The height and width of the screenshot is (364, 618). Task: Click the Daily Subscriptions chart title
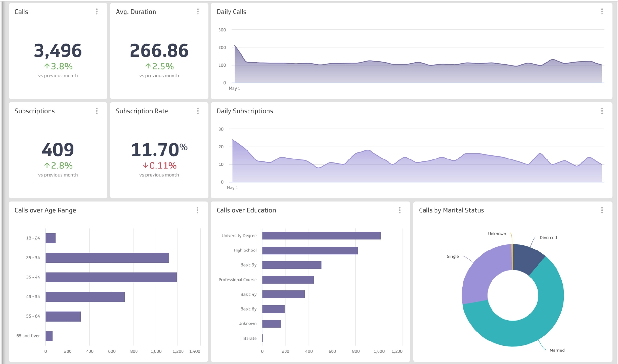(x=245, y=111)
